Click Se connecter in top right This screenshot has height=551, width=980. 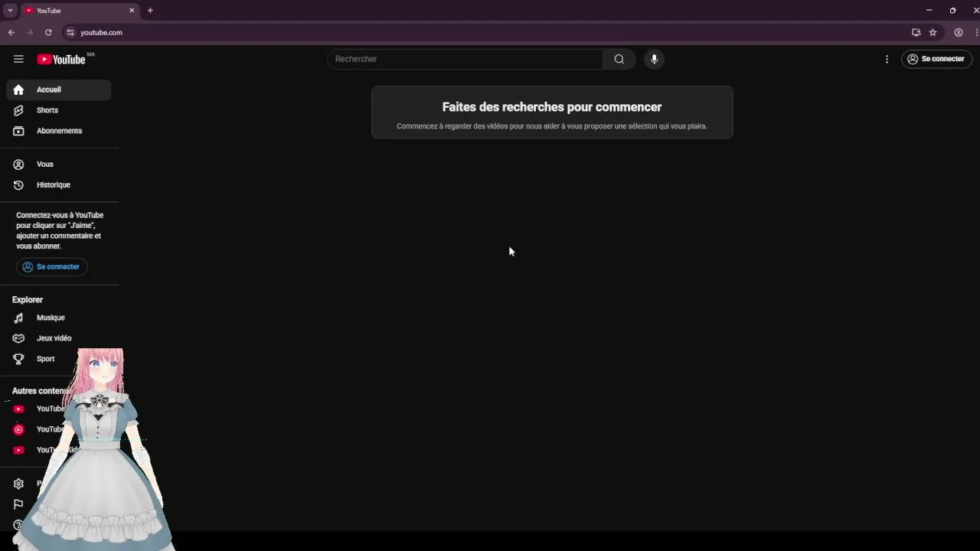936,59
